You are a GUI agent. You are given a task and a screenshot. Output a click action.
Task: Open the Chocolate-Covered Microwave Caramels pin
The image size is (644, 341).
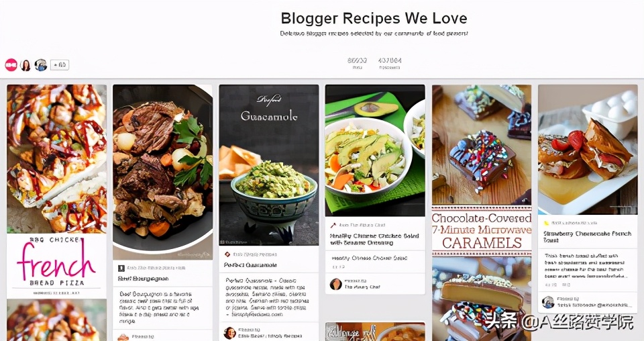pyautogui.click(x=482, y=212)
